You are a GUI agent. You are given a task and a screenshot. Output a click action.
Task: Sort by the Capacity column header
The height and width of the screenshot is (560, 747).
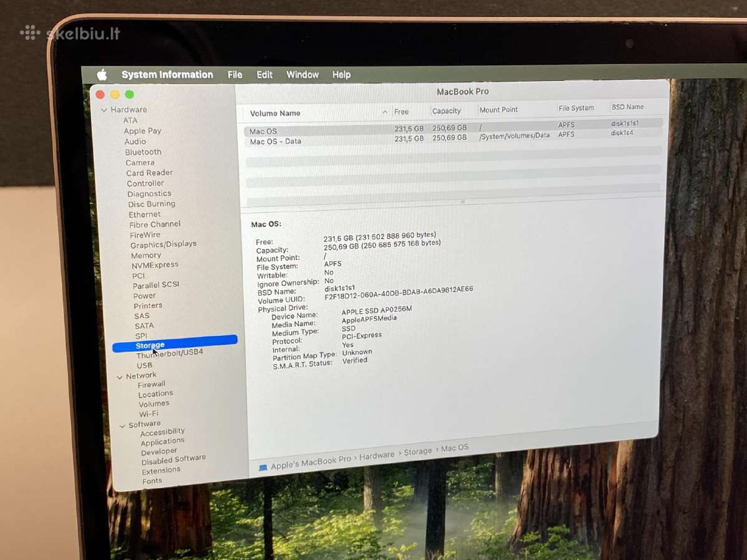click(446, 111)
